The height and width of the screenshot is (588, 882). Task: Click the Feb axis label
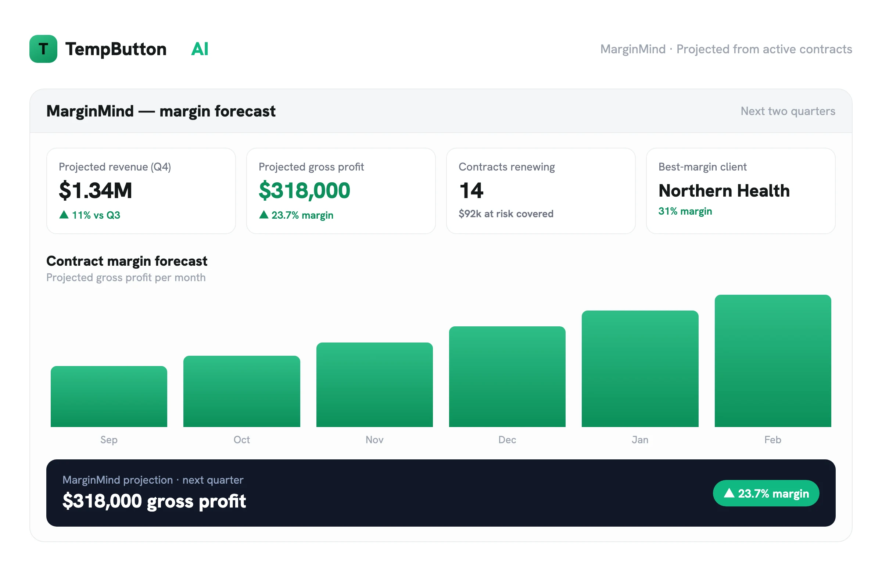click(x=772, y=440)
